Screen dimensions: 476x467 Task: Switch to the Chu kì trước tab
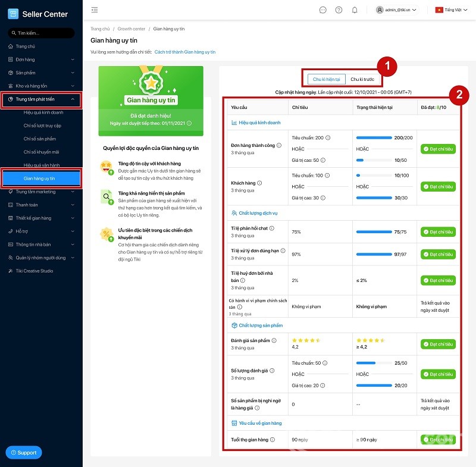tap(362, 79)
